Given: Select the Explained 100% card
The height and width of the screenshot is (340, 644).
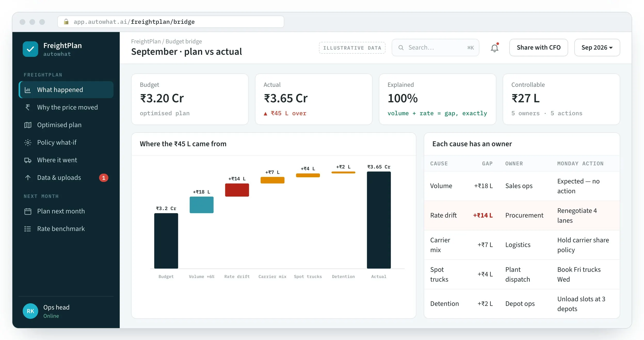Looking at the screenshot, I should (x=437, y=99).
